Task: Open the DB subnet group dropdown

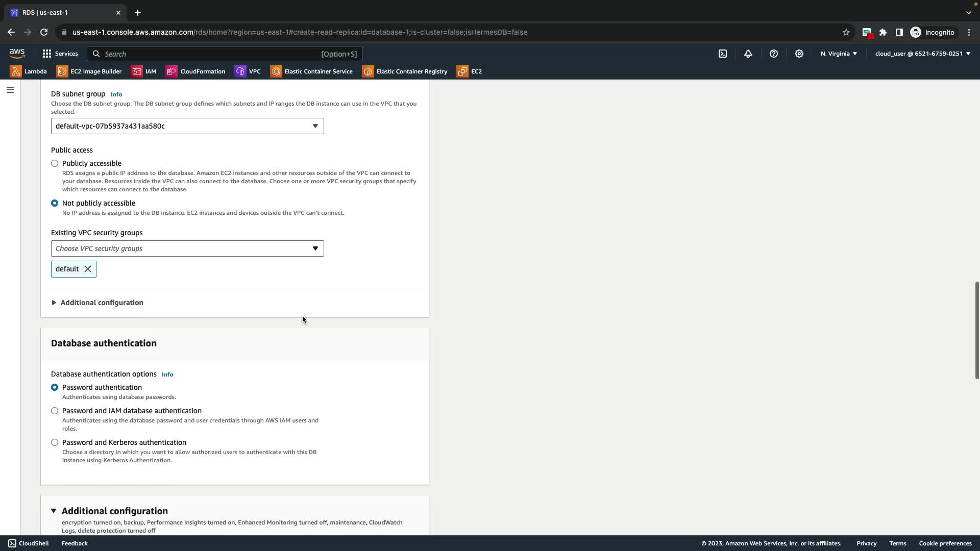Action: coord(187,126)
